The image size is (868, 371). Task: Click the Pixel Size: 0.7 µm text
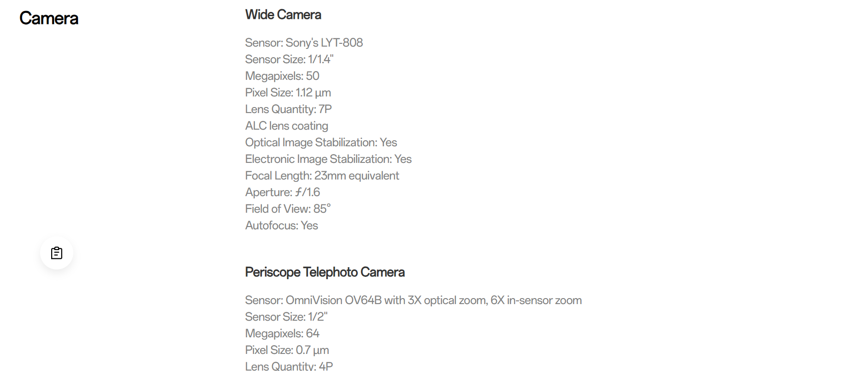(x=287, y=350)
